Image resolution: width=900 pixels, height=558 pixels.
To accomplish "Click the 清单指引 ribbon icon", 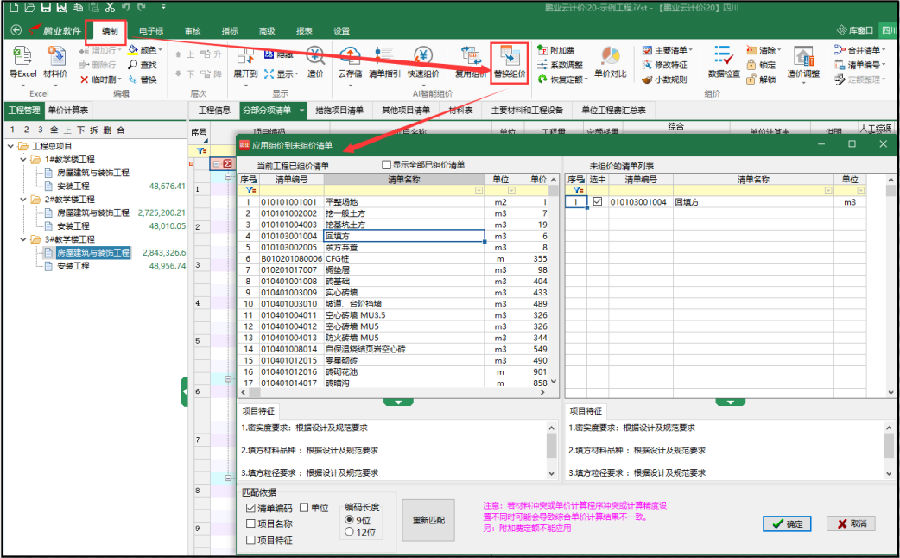I will [385, 60].
